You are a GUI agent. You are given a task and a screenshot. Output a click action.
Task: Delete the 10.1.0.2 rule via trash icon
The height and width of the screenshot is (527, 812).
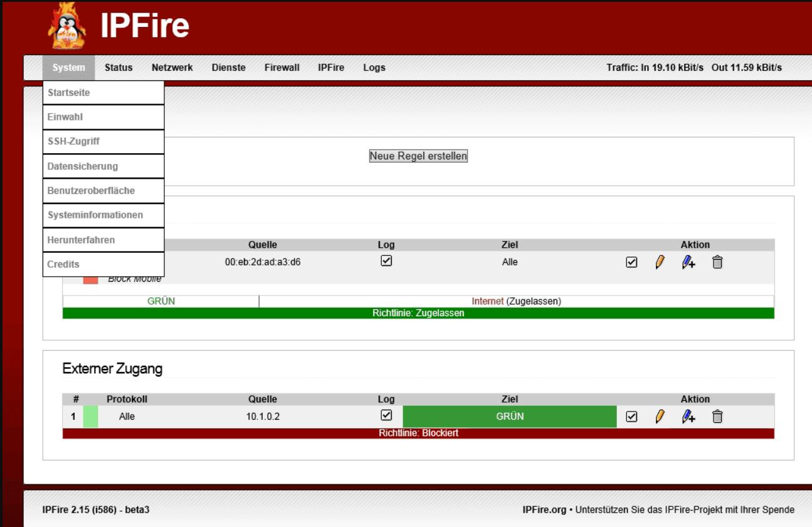[717, 416]
